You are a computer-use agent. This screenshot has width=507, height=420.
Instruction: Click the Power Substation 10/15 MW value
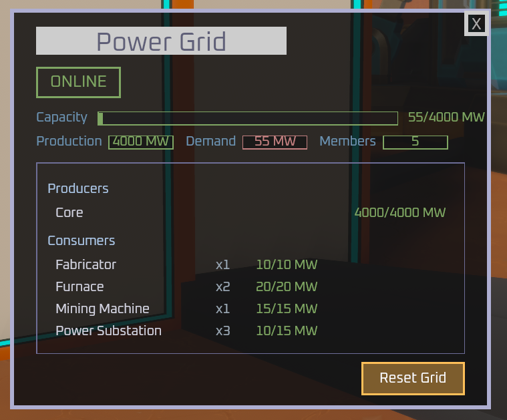point(287,331)
